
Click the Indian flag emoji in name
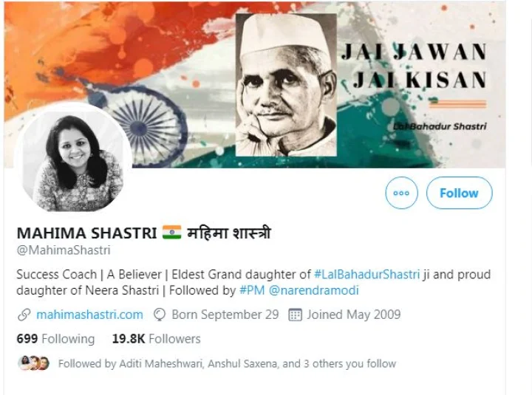point(171,233)
